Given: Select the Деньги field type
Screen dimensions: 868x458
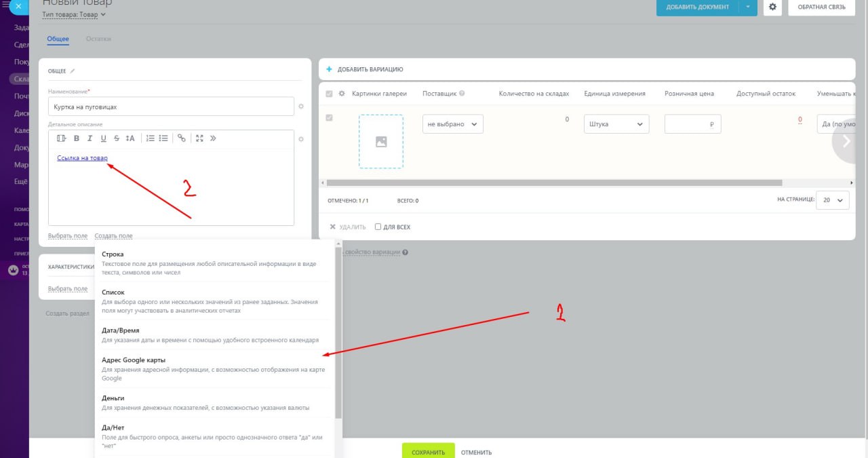Looking at the screenshot, I should click(x=214, y=402).
